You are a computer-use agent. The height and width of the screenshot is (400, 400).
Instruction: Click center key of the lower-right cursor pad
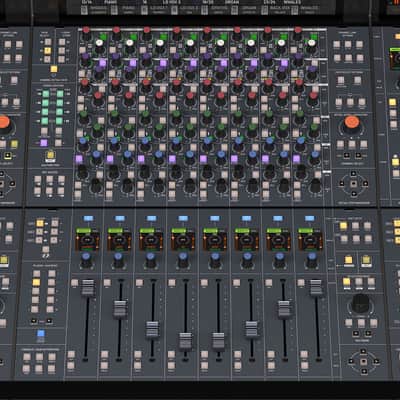tap(364, 361)
